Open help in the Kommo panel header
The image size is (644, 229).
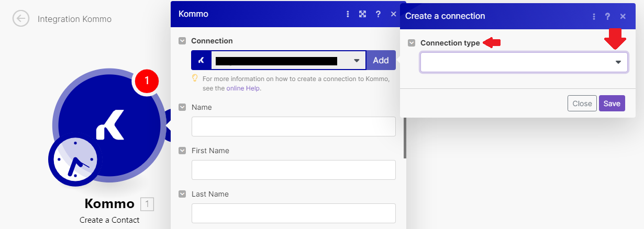378,14
